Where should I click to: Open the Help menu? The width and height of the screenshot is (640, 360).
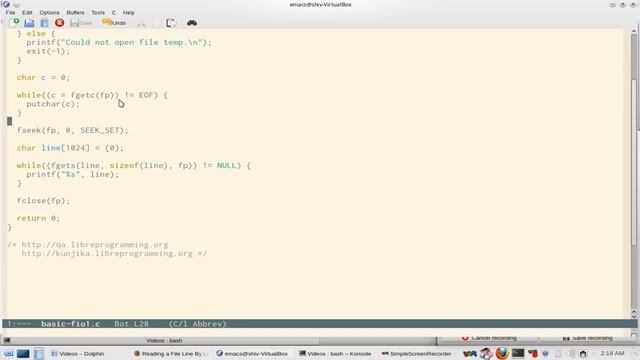coord(129,13)
